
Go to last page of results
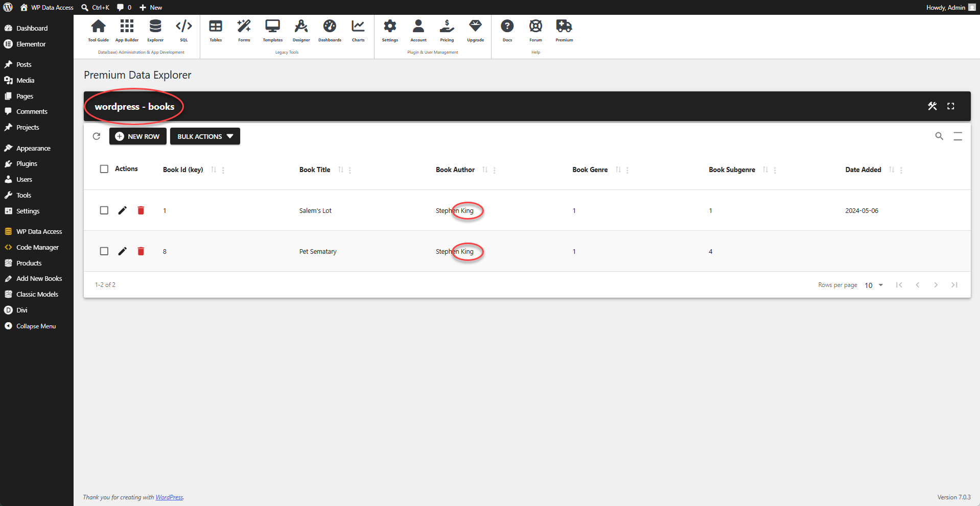click(954, 285)
